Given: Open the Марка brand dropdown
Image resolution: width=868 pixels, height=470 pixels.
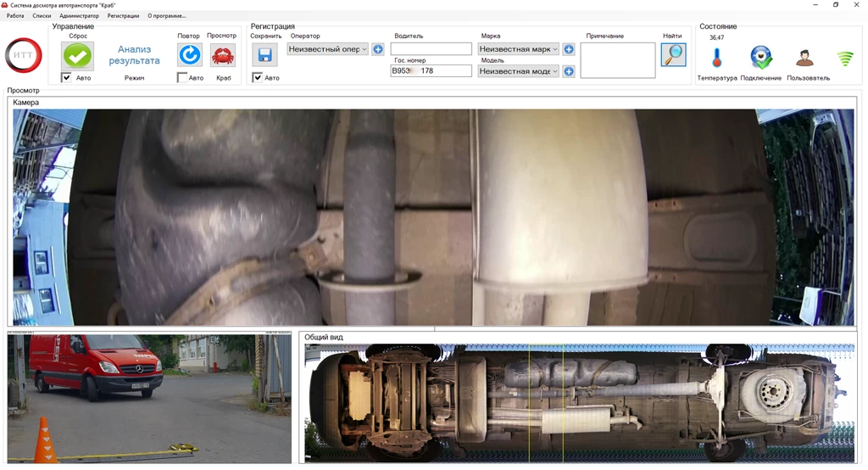Looking at the screenshot, I should 518,49.
